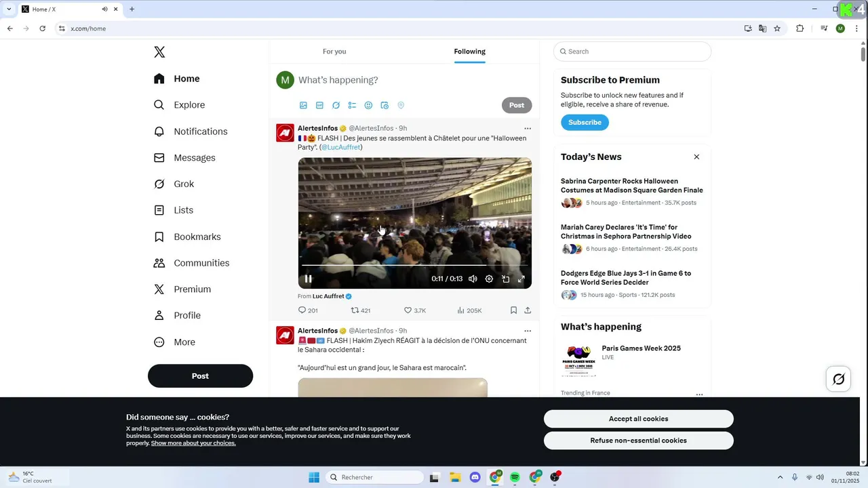Open the floating Grok button
The height and width of the screenshot is (488, 868).
[839, 379]
